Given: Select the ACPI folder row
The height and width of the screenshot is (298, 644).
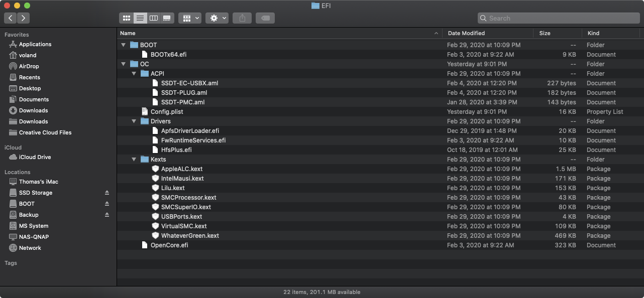Looking at the screenshot, I should (380, 74).
